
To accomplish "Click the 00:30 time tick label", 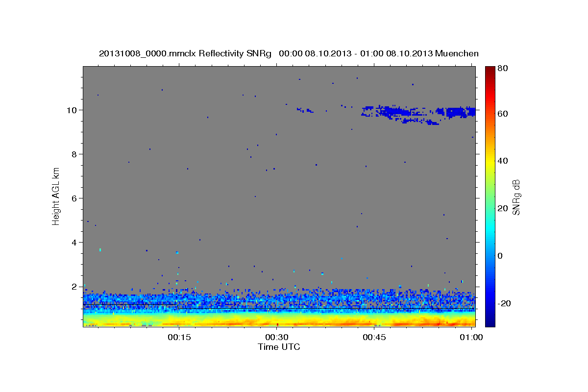I will pyautogui.click(x=277, y=337).
